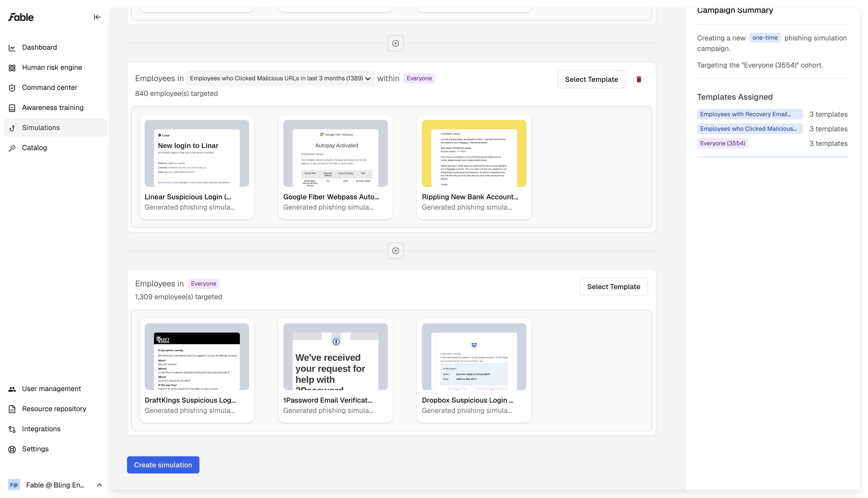Screen dimensions: 868x498
Task: Delete the Clicked Malicious URLs cohort group
Action: (x=638, y=79)
